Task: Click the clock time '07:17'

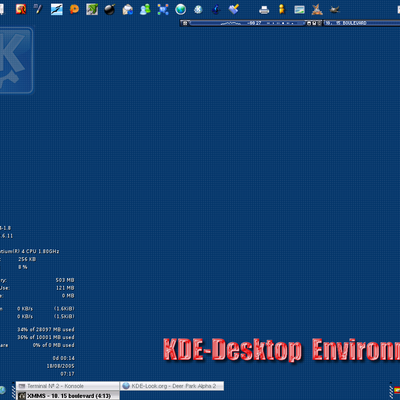Action: click(67, 374)
